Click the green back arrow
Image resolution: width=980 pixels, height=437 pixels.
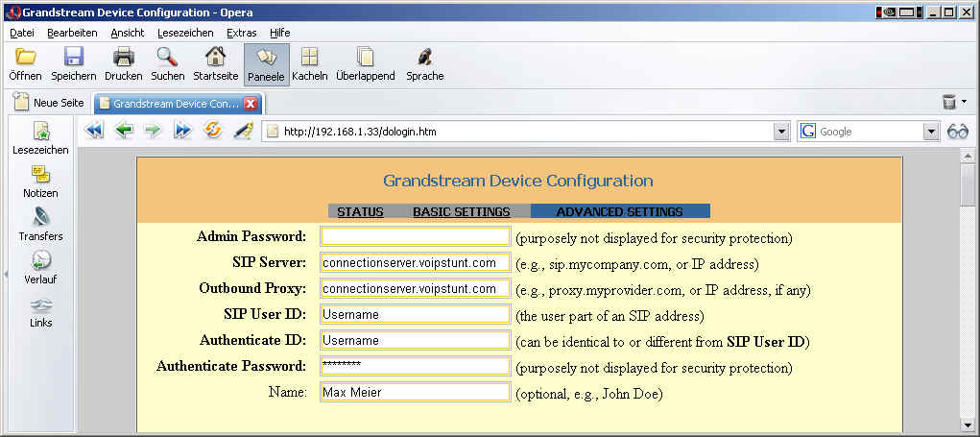click(124, 131)
